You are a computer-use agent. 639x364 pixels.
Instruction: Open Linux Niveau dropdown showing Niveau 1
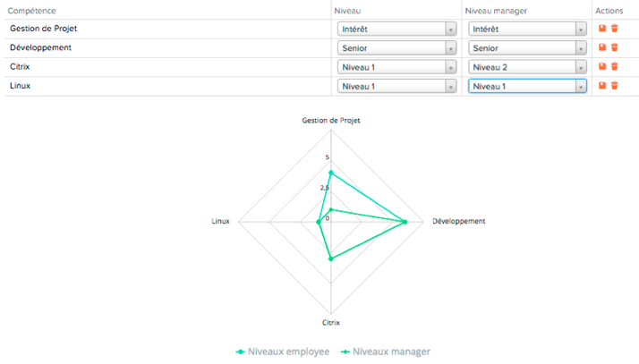click(396, 87)
